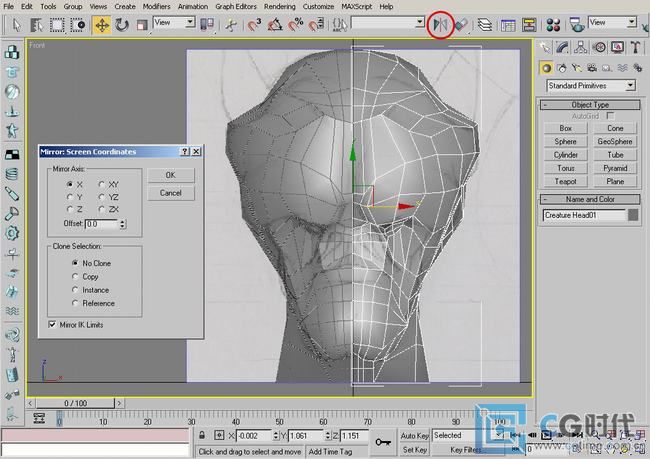The width and height of the screenshot is (650, 459).
Task: Select Y mirror axis radio button
Action: [x=70, y=197]
